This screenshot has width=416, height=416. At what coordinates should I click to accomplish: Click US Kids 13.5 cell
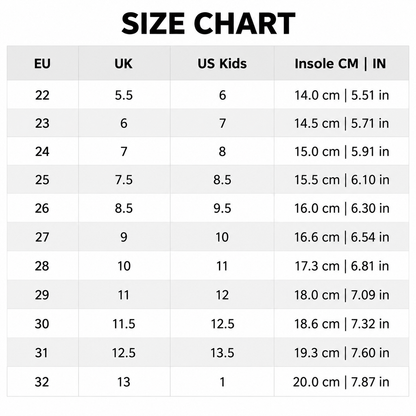pyautogui.click(x=222, y=353)
